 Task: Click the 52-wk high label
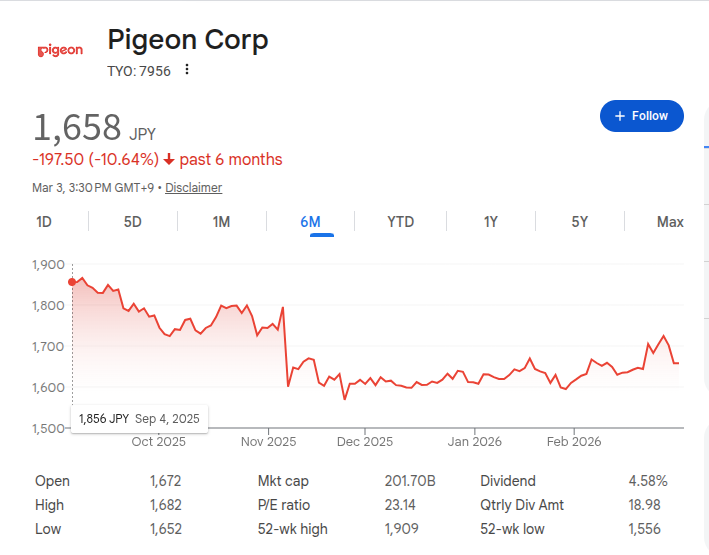[x=292, y=529]
